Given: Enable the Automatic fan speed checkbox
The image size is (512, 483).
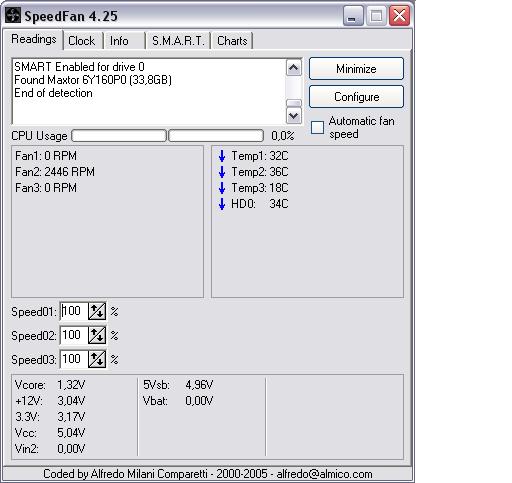Looking at the screenshot, I should [x=317, y=127].
